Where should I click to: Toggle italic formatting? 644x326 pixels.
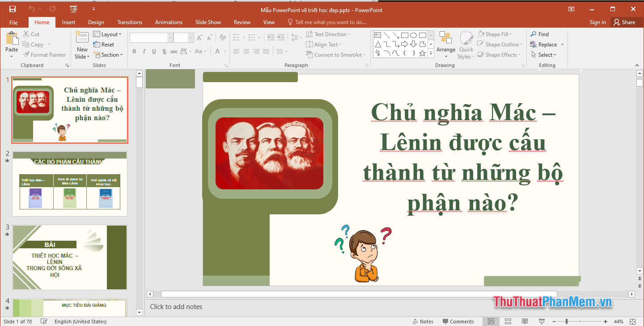[144, 51]
